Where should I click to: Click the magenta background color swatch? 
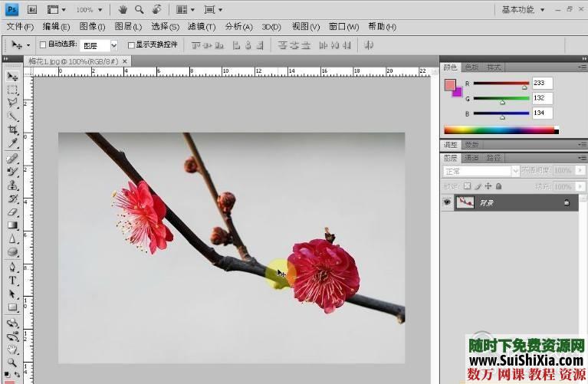pyautogui.click(x=458, y=92)
